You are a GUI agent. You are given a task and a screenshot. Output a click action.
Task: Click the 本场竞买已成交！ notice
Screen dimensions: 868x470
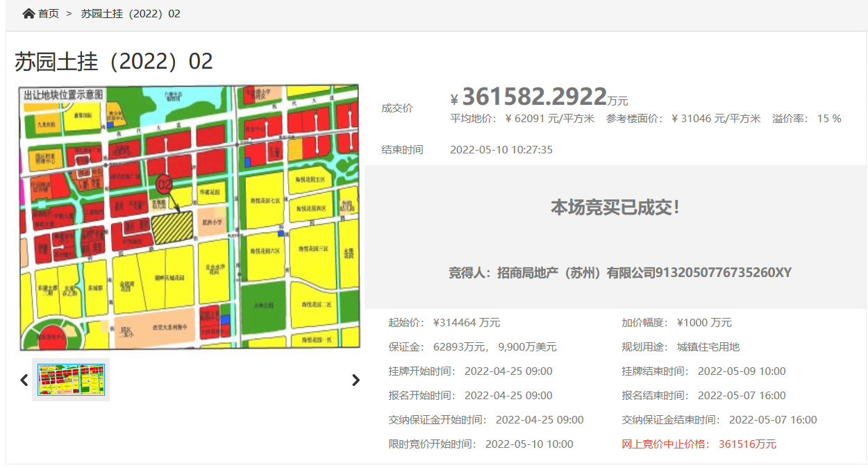pyautogui.click(x=615, y=207)
